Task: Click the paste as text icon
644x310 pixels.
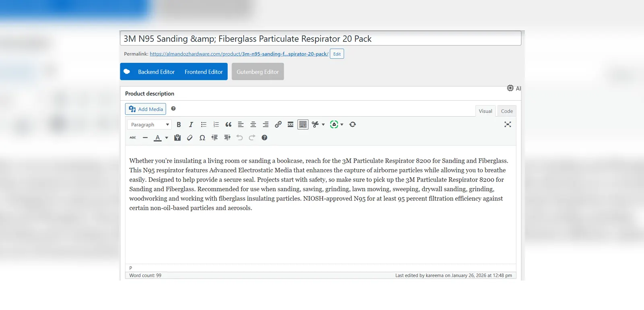Action: click(177, 138)
